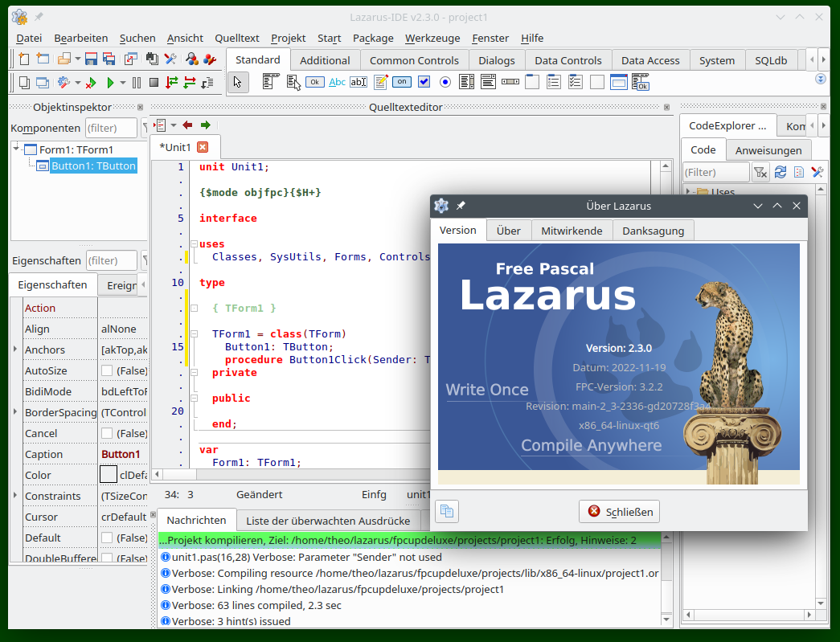Run the project with the green arrow
Image resolution: width=840 pixels, height=642 pixels.
(x=110, y=83)
